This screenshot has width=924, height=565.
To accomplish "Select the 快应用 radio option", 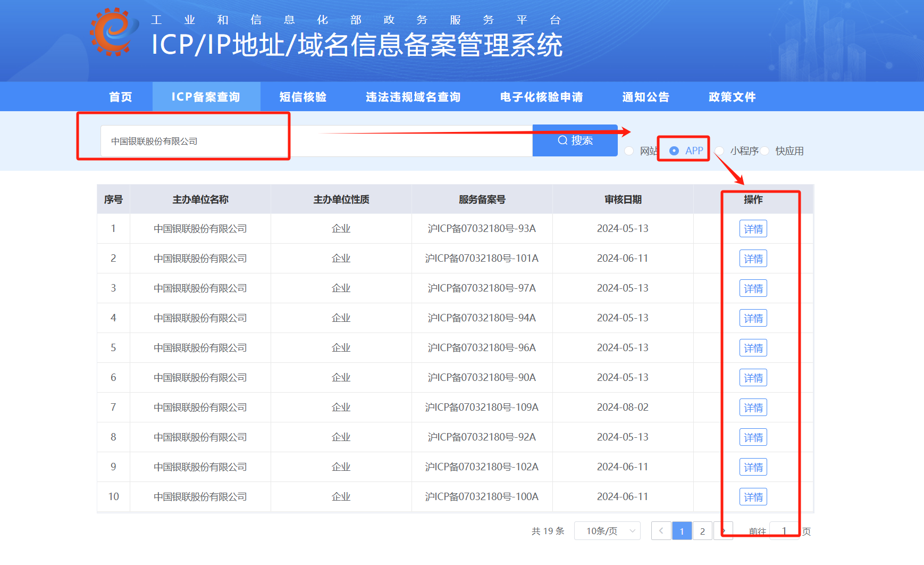I will (x=765, y=151).
